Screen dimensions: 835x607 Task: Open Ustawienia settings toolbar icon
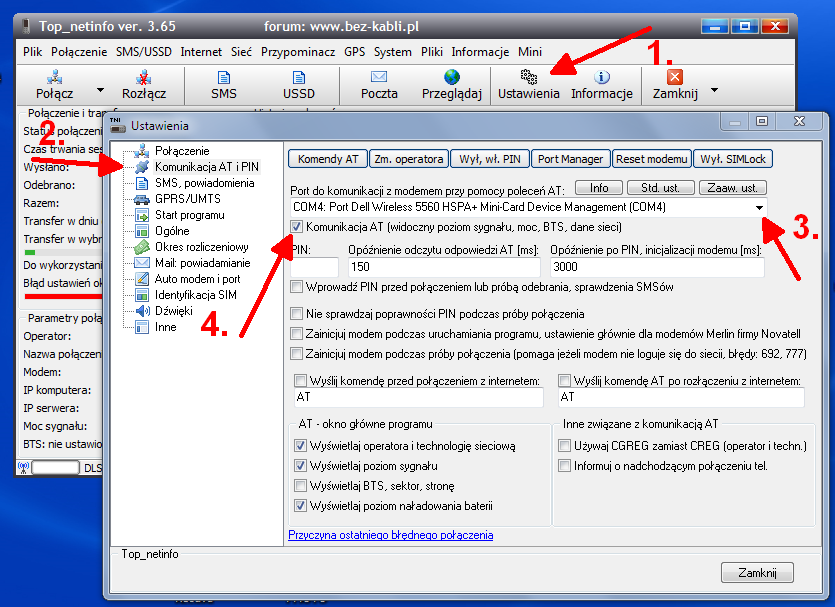click(527, 77)
